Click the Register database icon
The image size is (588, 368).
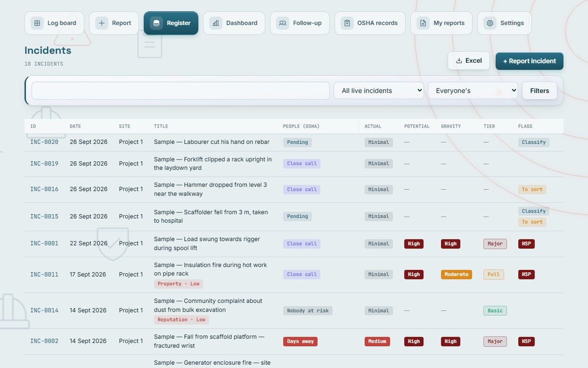[156, 23]
